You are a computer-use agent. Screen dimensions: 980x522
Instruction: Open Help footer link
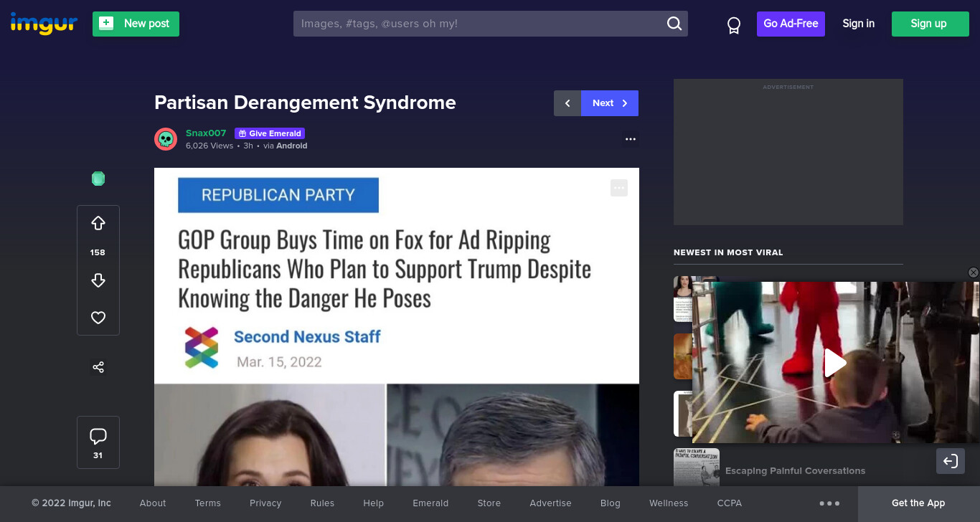[374, 503]
